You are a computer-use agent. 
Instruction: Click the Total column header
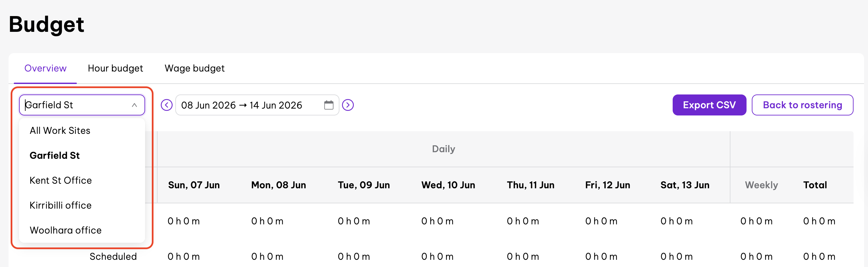(x=815, y=185)
